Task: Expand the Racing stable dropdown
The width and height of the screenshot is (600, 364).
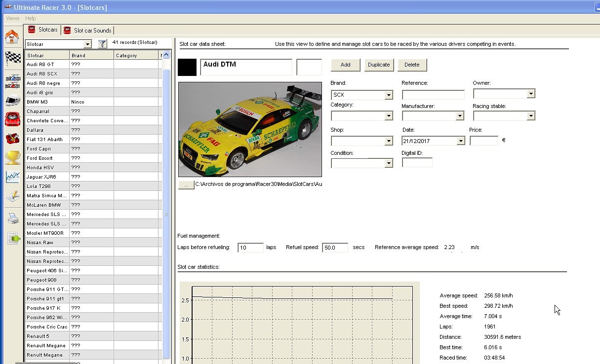Action: [x=531, y=116]
